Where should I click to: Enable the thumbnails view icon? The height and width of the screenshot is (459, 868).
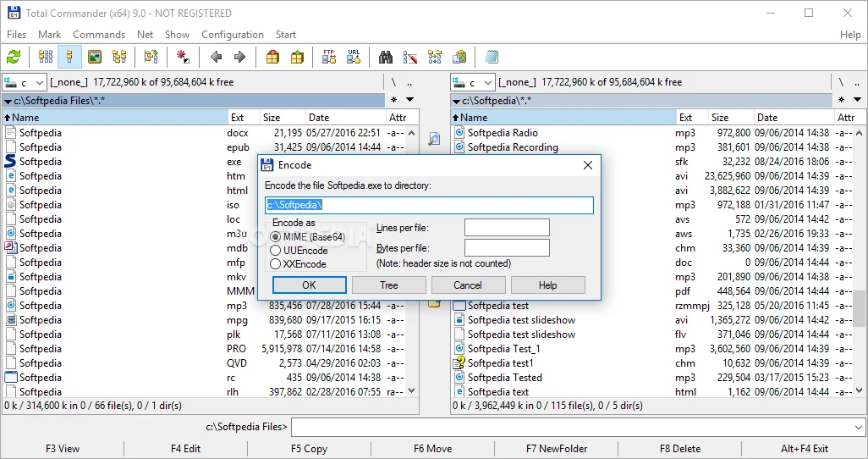(x=95, y=57)
